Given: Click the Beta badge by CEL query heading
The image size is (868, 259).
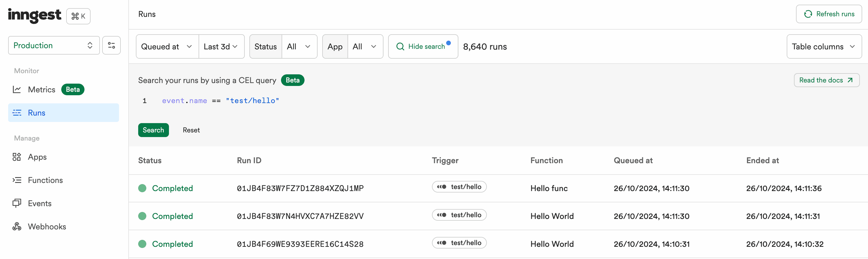Looking at the screenshot, I should [x=293, y=80].
